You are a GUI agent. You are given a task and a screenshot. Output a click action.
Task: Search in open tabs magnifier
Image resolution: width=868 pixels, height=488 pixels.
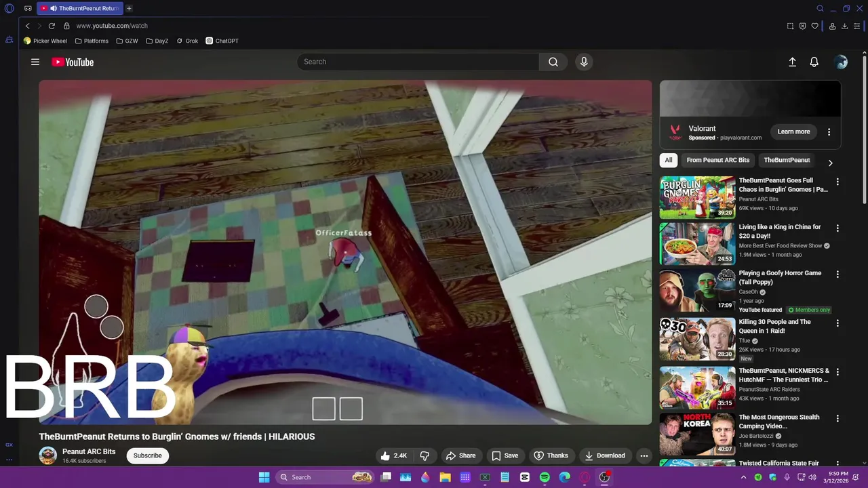[x=820, y=9]
